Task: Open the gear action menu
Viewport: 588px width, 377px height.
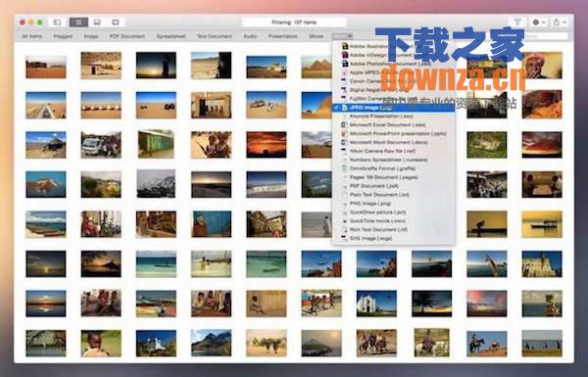Action: tap(539, 23)
